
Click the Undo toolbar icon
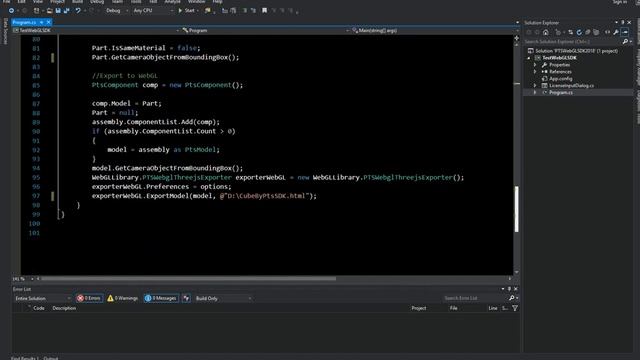click(x=78, y=11)
